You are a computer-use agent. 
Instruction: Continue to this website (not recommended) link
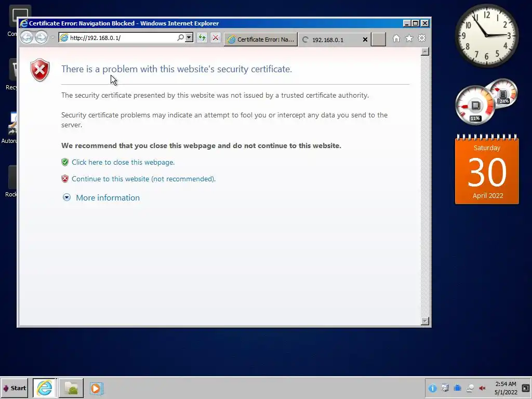[143, 179]
